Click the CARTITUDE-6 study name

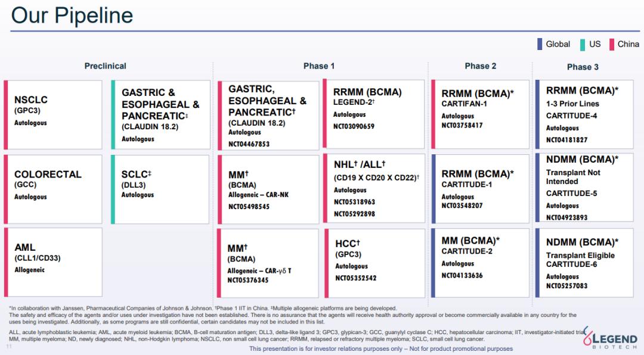[571, 264]
